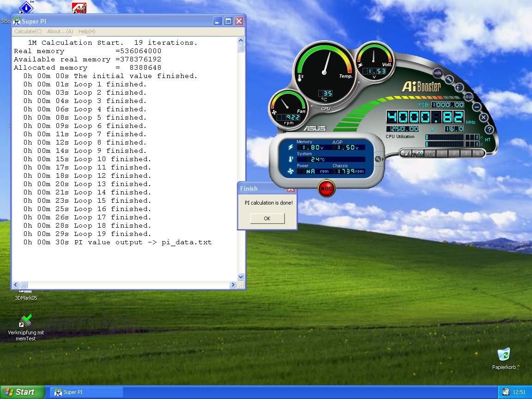Image resolution: width=532 pixels, height=399 pixels.
Task: Click the scroll down arrow in Super PI
Action: [x=241, y=277]
